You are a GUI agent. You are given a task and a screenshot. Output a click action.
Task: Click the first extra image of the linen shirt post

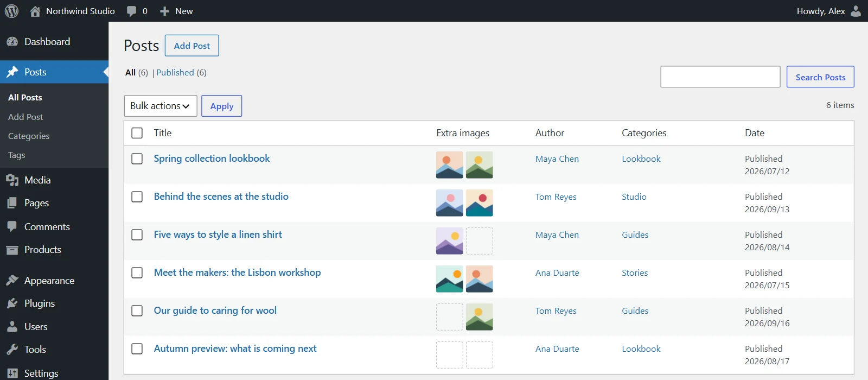click(450, 241)
